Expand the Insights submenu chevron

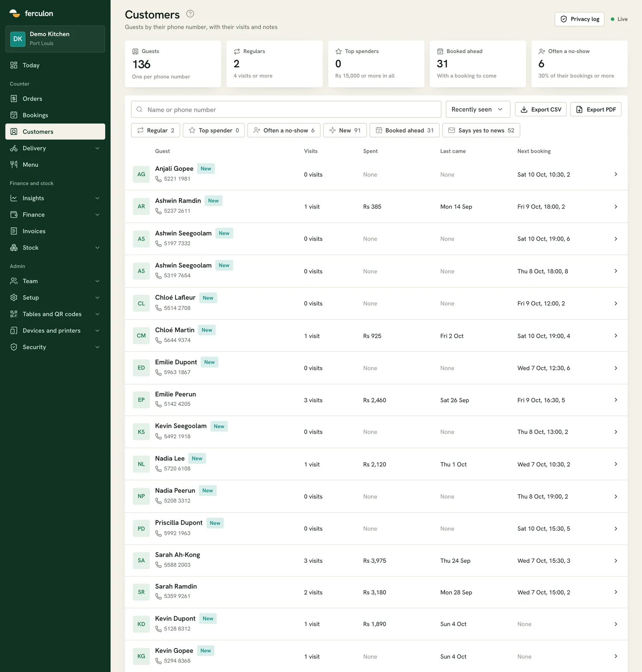click(x=97, y=198)
